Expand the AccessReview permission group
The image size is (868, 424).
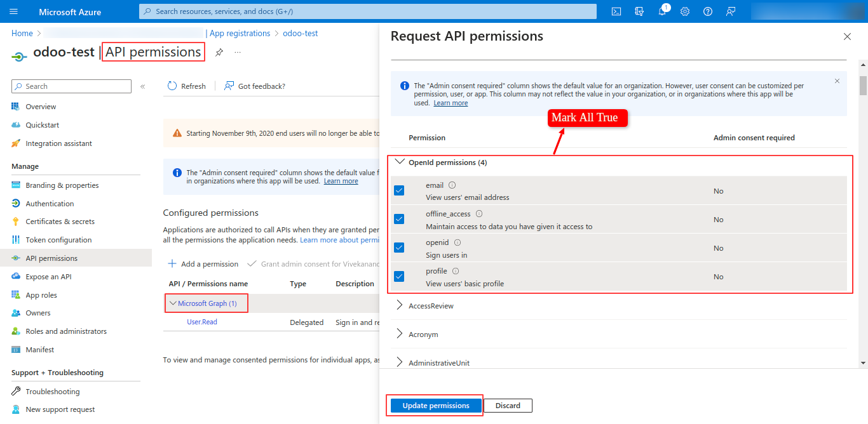point(400,305)
